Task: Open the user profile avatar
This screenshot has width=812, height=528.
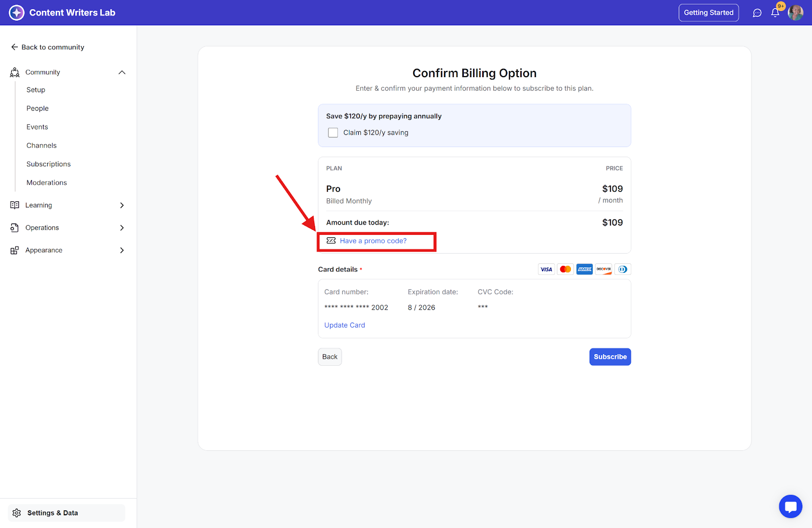Action: (795, 13)
